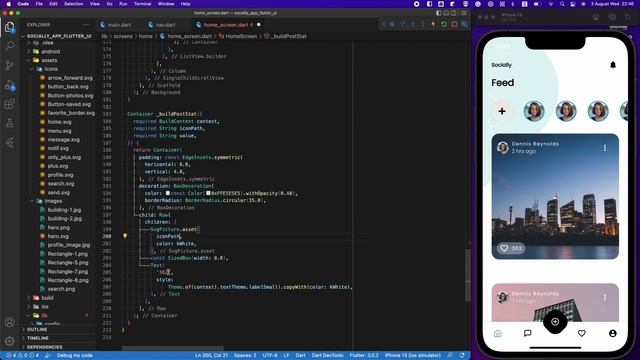Click Debug my code in status bar
This screenshot has width=640, height=360.
74,356
